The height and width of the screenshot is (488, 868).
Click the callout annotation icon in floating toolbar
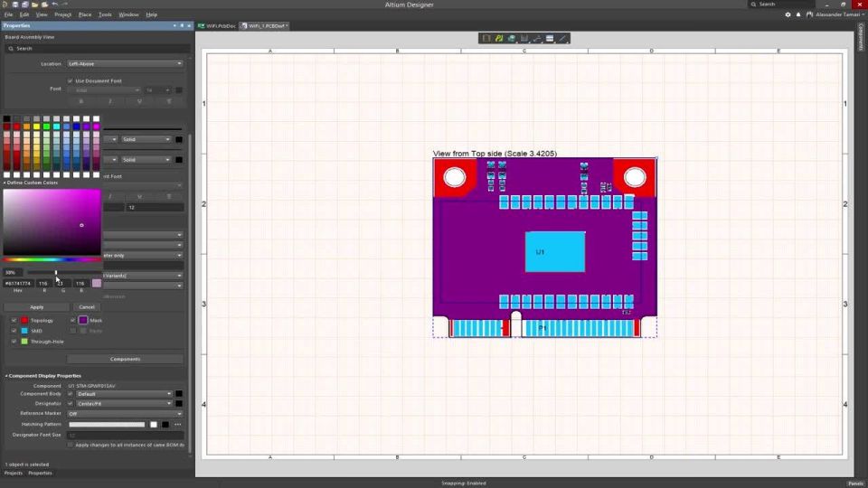click(537, 39)
